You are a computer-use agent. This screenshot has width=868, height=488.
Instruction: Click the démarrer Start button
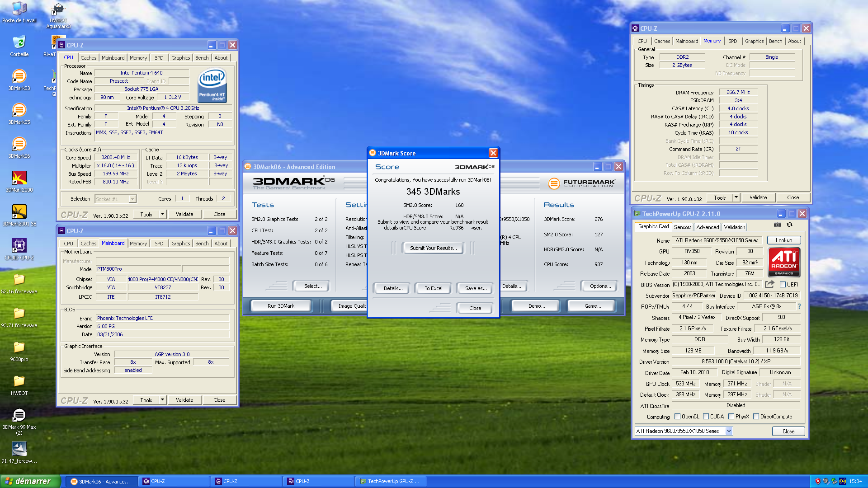pyautogui.click(x=30, y=481)
